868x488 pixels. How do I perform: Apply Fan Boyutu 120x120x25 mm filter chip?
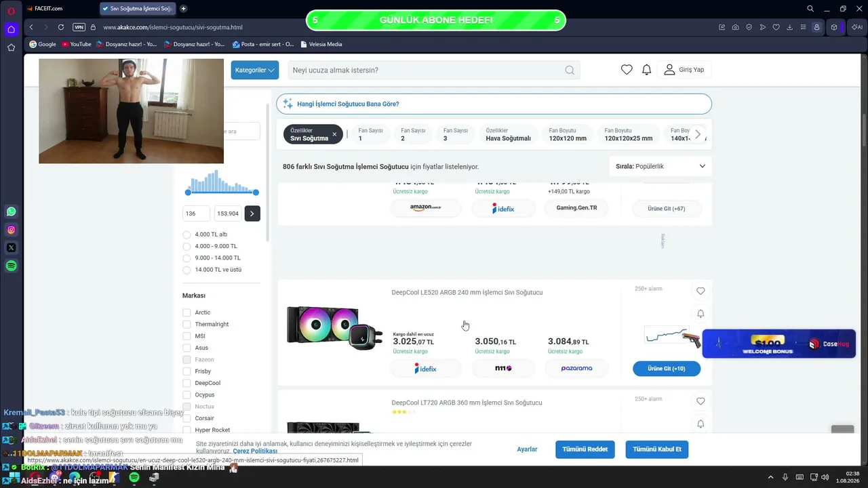(x=629, y=134)
